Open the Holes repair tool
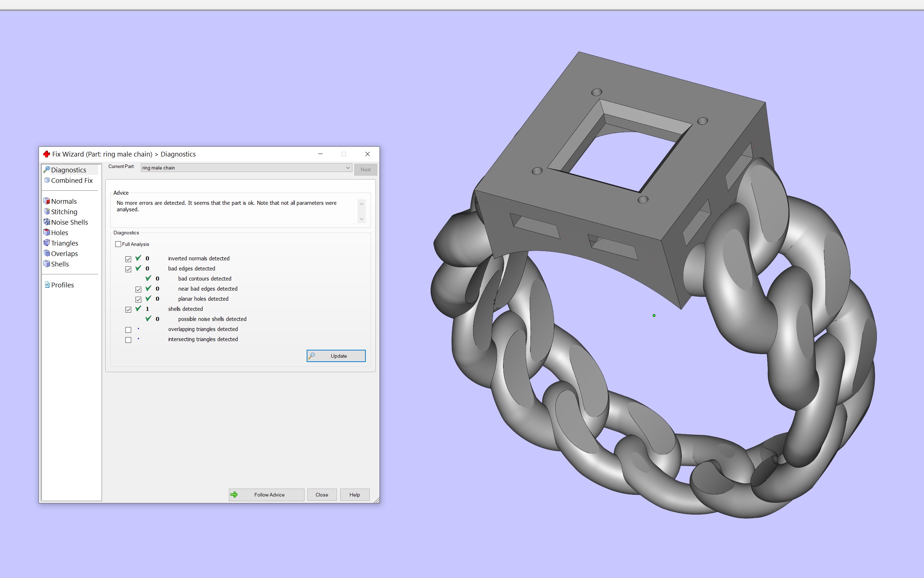Viewport: 924px width, 578px height. (59, 232)
